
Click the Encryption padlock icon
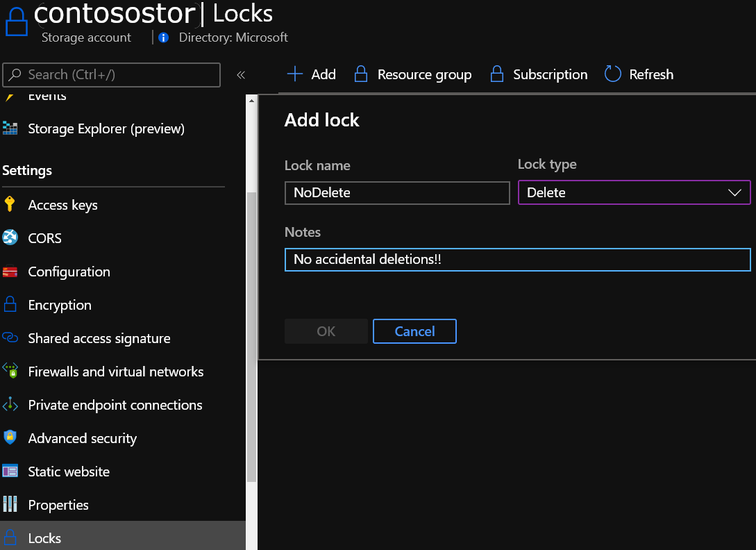10,305
